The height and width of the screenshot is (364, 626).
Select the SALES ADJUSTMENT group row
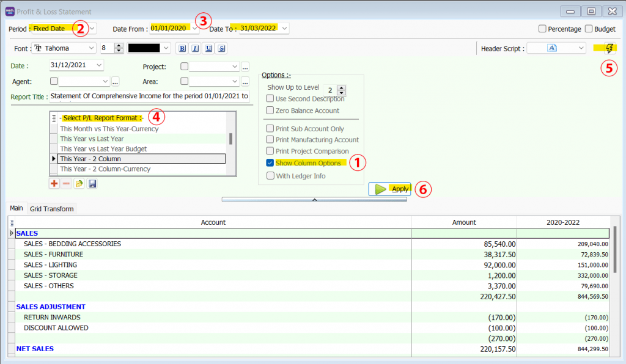312,307
